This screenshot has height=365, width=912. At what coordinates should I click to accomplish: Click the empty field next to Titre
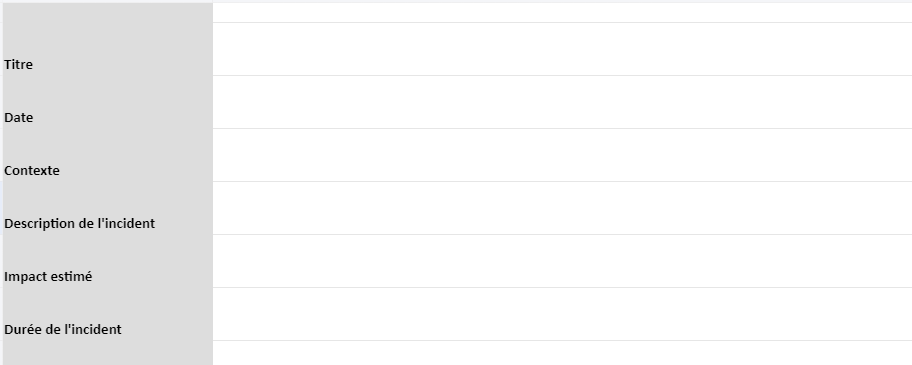click(x=562, y=49)
